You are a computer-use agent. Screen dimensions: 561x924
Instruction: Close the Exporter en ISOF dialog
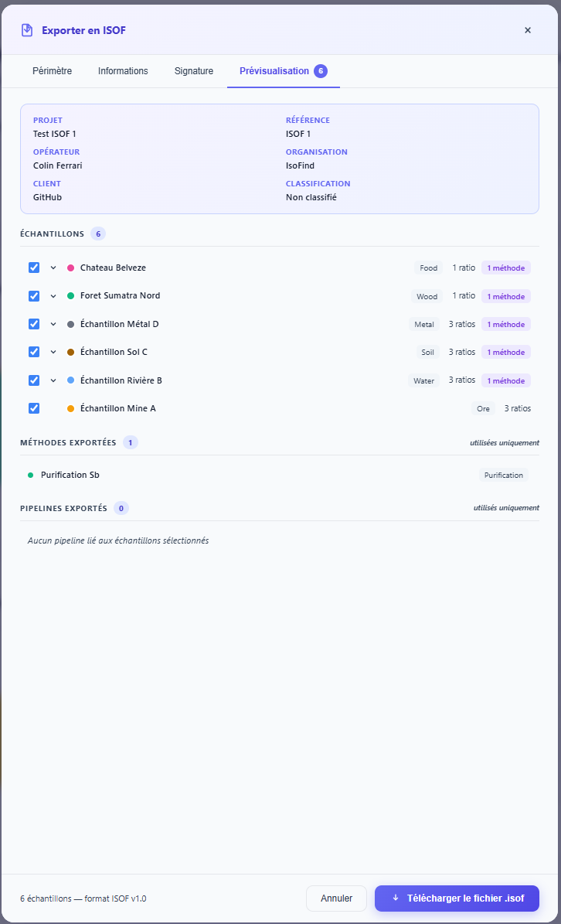(x=528, y=30)
